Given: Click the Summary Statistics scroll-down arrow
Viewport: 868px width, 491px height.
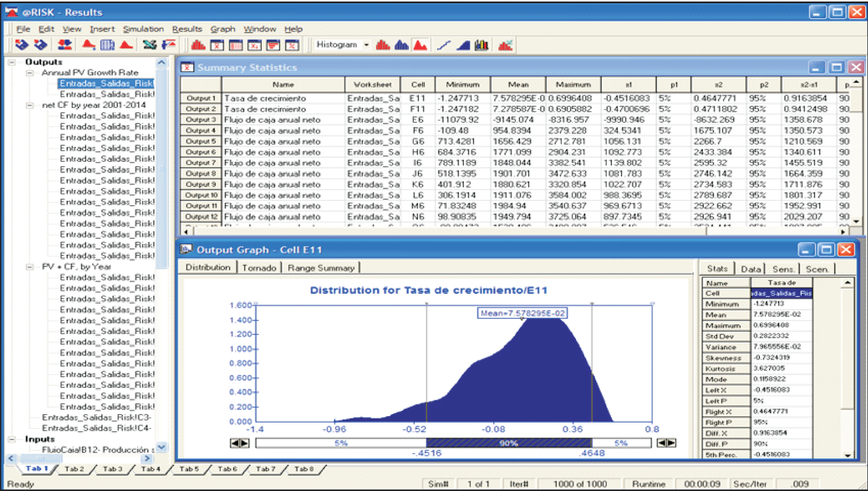Looking at the screenshot, I should coord(856,221).
